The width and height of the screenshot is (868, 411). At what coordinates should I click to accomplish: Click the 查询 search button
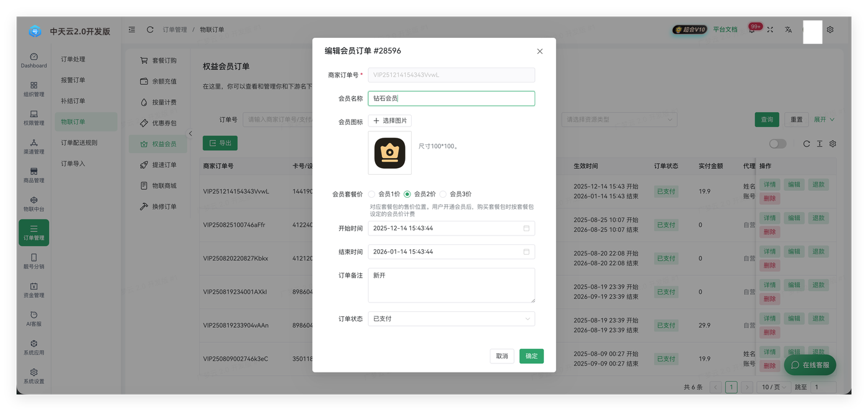[x=767, y=120]
